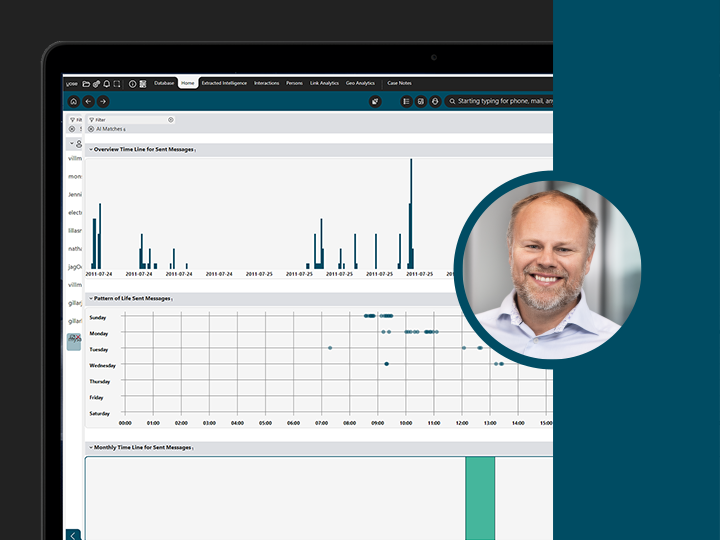The height and width of the screenshot is (540, 720).
Task: Open the Link Analytics tab
Action: coord(324,83)
